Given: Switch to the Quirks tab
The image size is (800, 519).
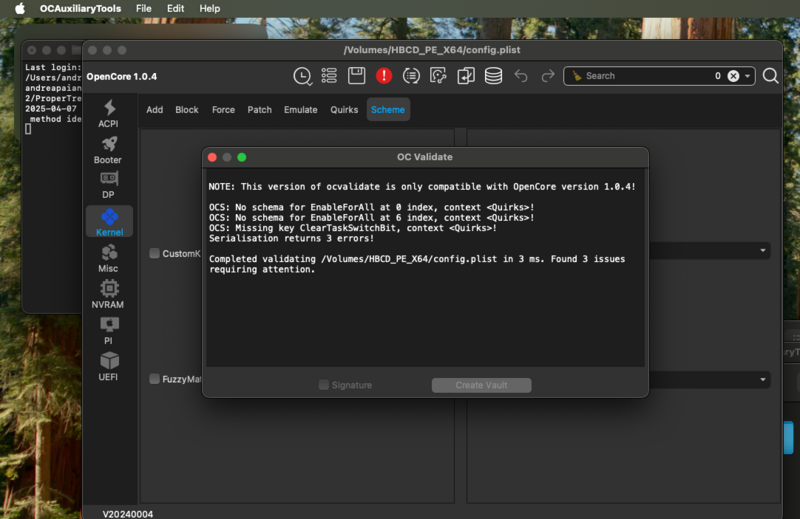Looking at the screenshot, I should 344,110.
